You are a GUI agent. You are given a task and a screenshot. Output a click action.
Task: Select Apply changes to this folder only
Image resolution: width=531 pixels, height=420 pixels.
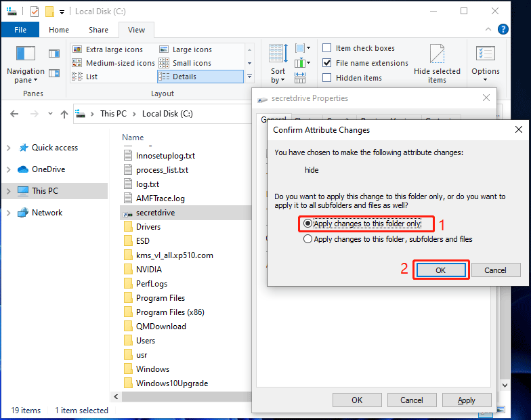(x=308, y=224)
